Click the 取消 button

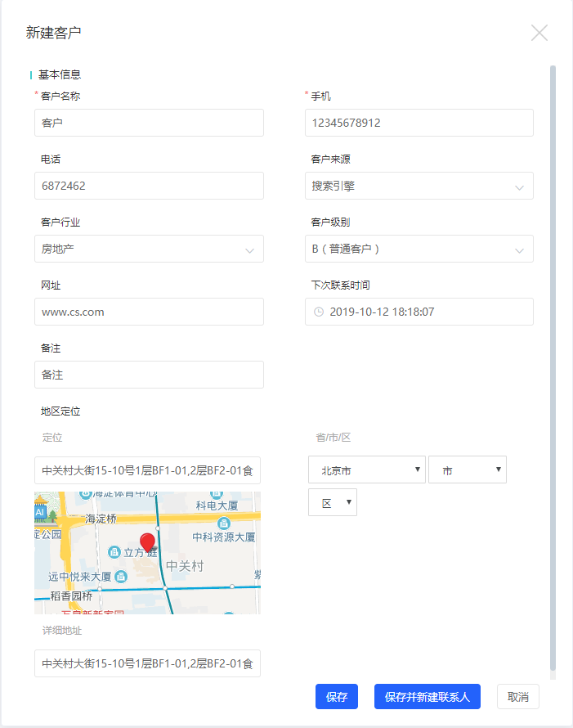[518, 697]
